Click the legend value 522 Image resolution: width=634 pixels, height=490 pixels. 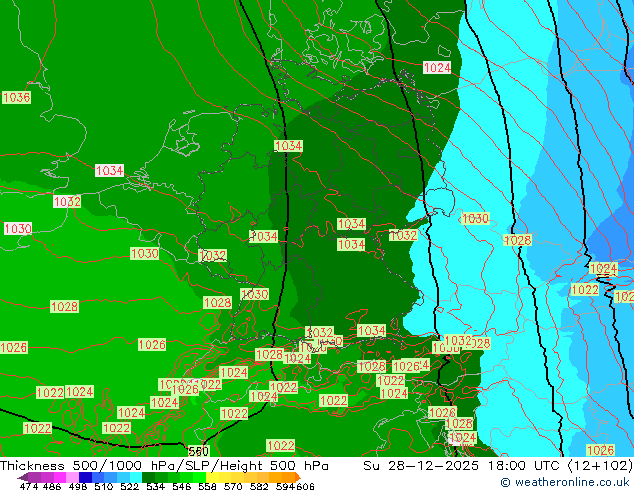tap(129, 486)
